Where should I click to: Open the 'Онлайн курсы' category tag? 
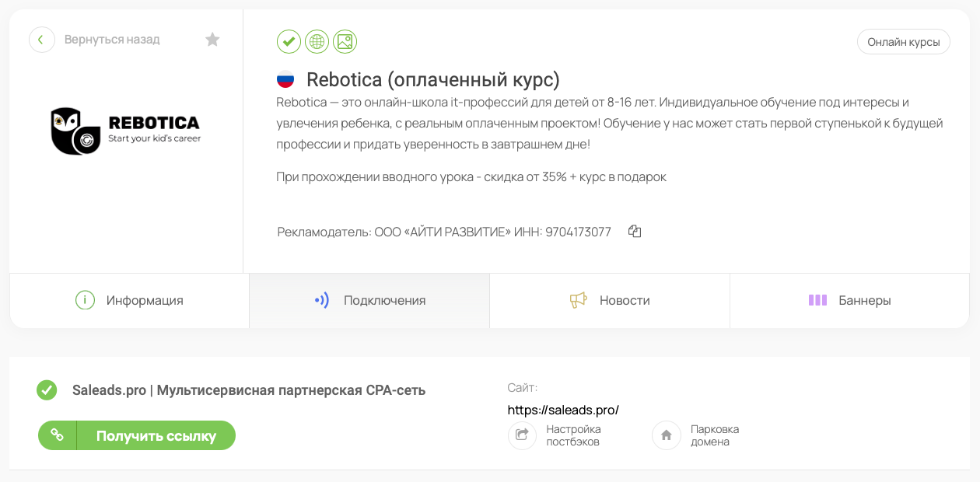[904, 42]
